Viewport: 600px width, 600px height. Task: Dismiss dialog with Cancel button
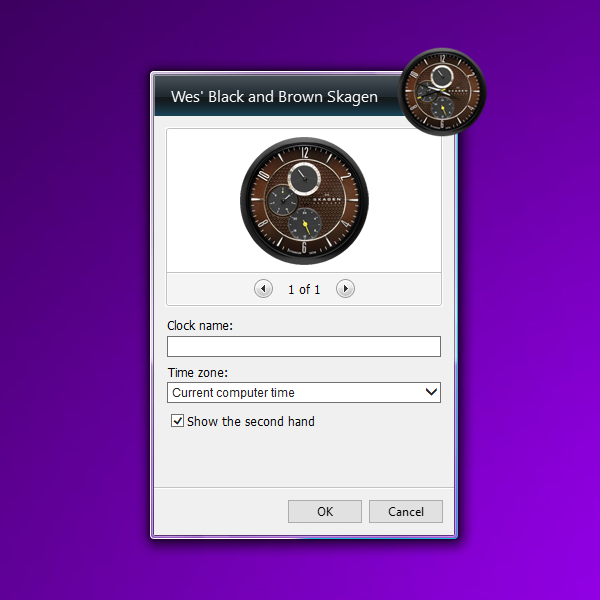coord(406,512)
